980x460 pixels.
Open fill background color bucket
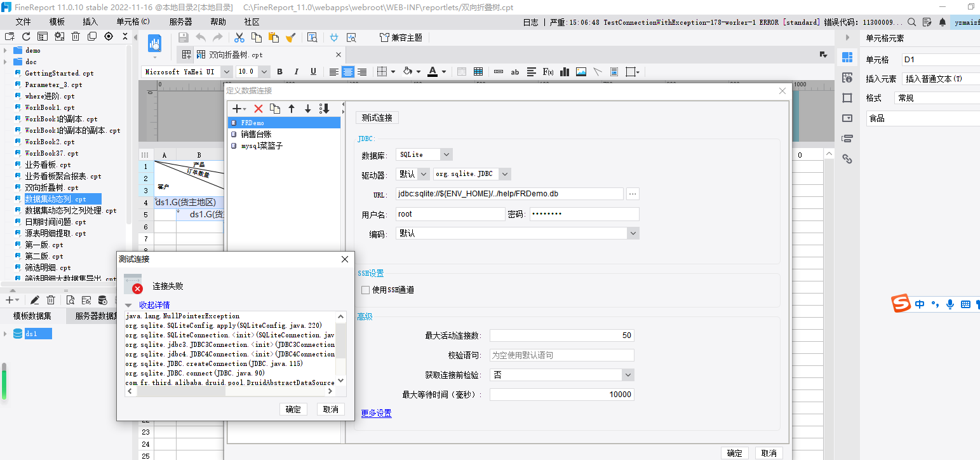click(408, 72)
